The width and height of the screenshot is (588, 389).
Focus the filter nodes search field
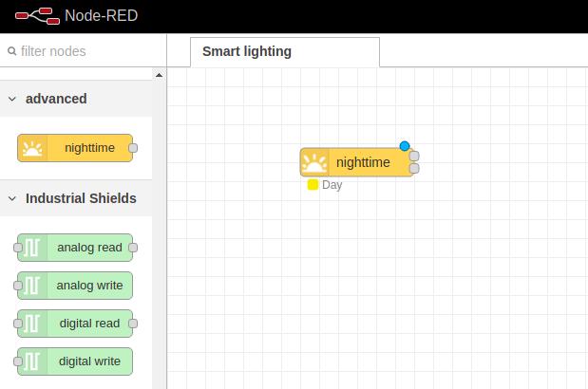(84, 51)
